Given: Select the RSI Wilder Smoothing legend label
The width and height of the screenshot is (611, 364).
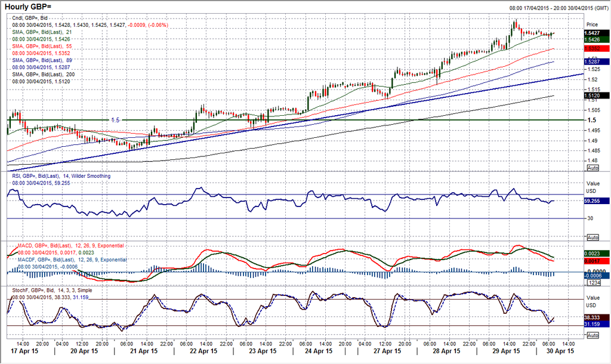Looking at the screenshot, I should 61,176.
